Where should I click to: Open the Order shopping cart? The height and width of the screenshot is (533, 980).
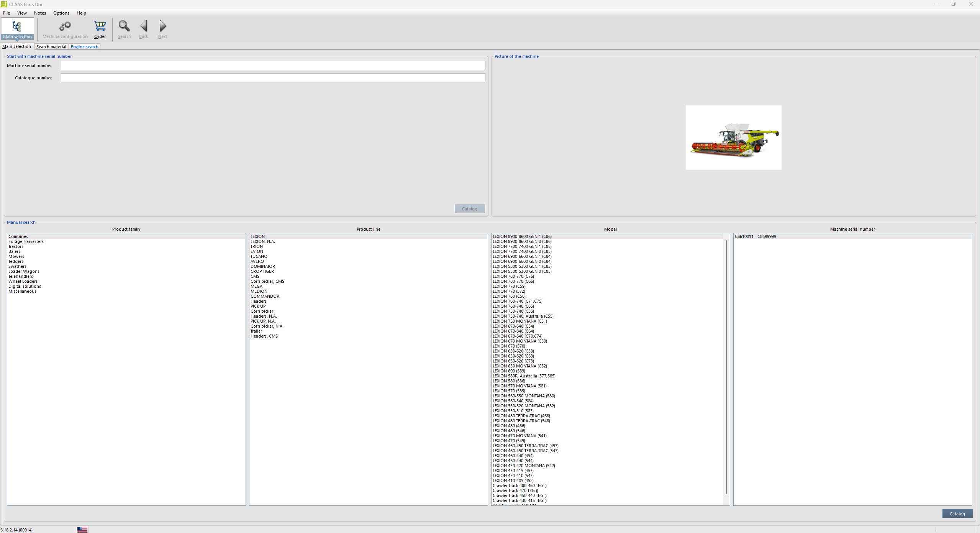100,26
